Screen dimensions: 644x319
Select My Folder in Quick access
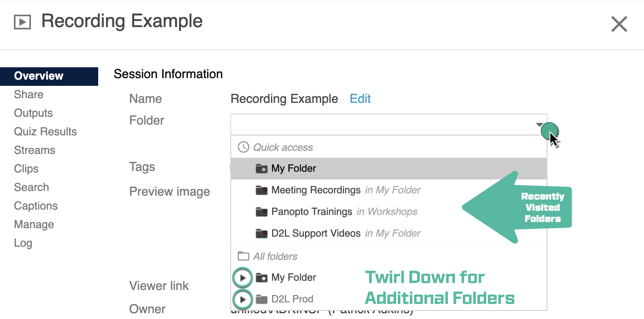pos(294,169)
